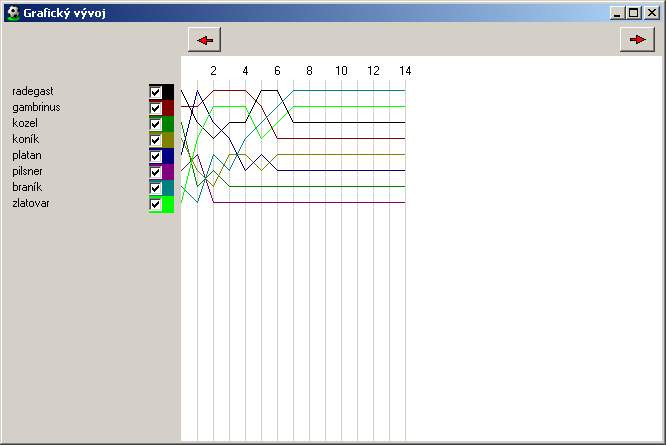Click the green kozel color swatch
666x445 pixels.
tap(168, 124)
